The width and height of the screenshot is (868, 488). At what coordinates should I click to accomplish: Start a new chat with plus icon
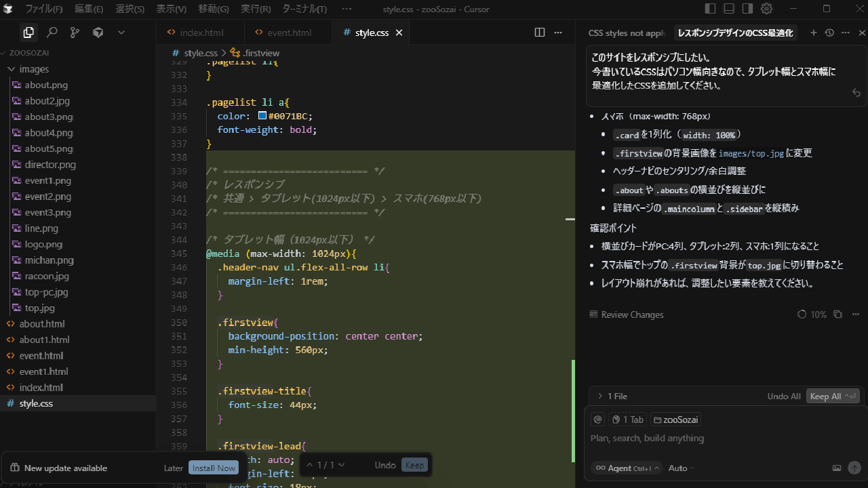814,33
